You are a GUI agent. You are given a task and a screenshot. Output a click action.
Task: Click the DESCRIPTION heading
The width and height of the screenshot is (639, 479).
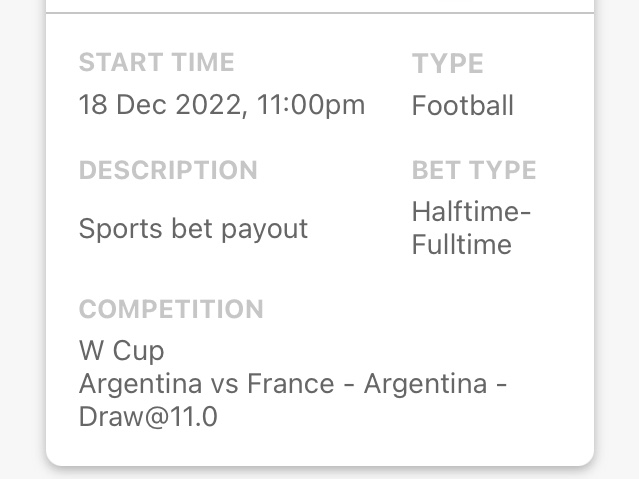pos(168,170)
